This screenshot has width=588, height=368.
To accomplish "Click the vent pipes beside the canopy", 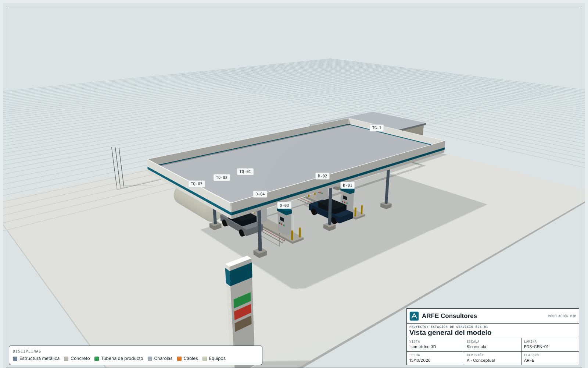I will click(x=118, y=169).
